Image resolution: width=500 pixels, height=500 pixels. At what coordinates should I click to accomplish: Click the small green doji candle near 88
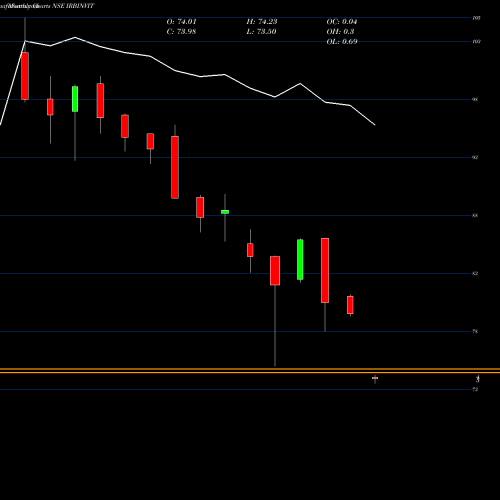[225, 212]
